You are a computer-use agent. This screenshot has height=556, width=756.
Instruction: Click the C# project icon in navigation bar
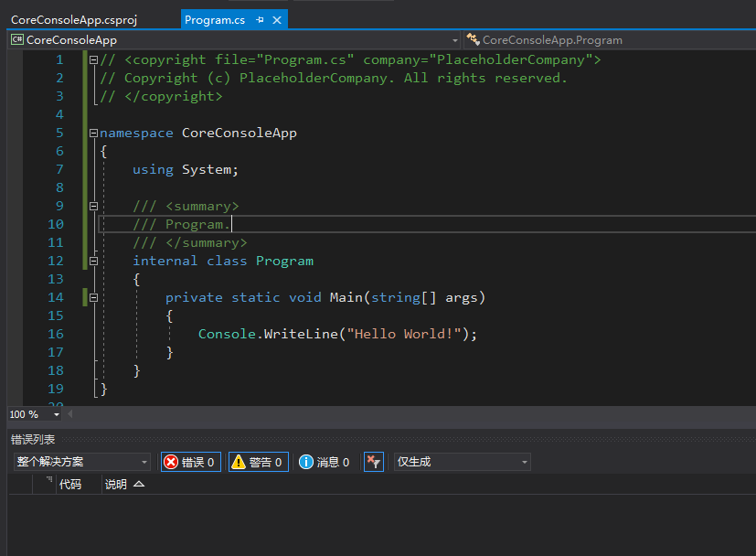[x=17, y=39]
